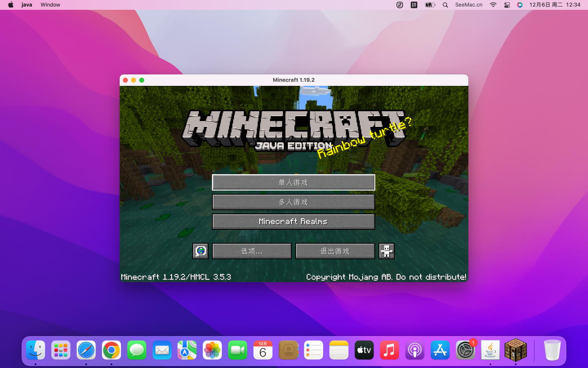
Task: Open Finder from the Dock
Action: click(x=36, y=350)
